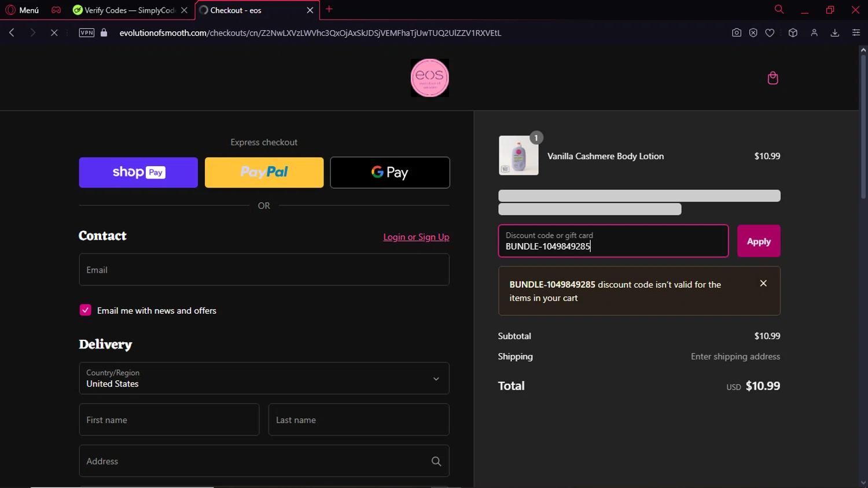Screen dimensions: 868x488
Task: Click the Vanilla Cashmere Body Lotion thumbnail
Action: 518,155
